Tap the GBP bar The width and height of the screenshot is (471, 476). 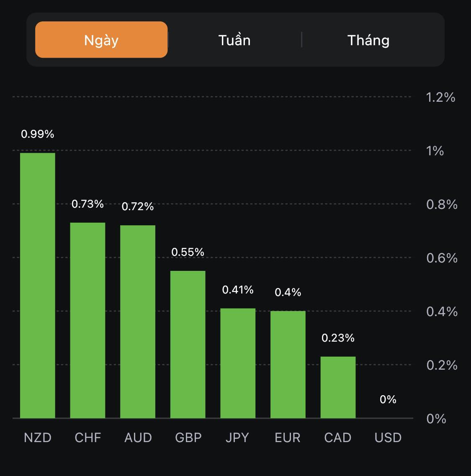188,344
